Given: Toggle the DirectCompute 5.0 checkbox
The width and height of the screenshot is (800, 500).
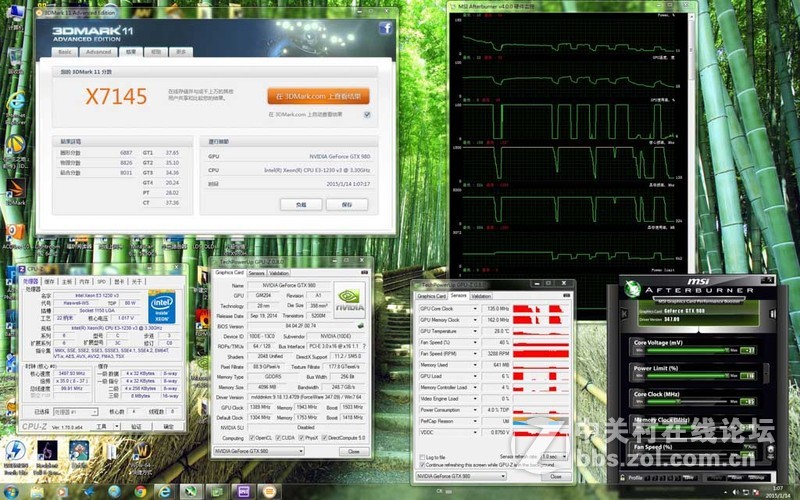Looking at the screenshot, I should pyautogui.click(x=324, y=438).
